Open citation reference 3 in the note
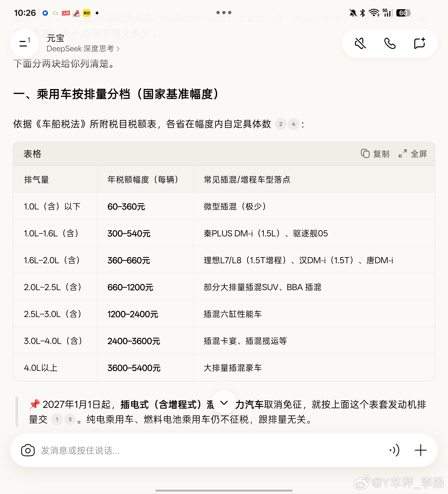 70,420
